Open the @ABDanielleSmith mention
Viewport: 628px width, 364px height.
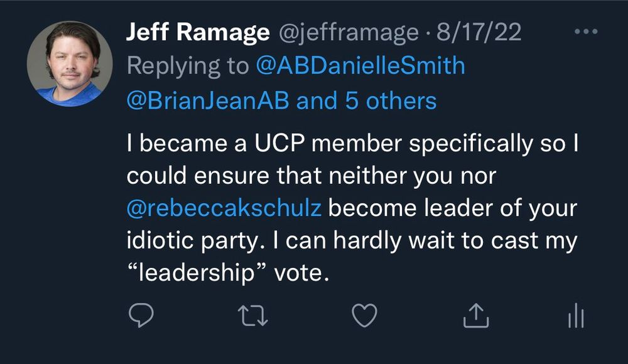coord(360,67)
